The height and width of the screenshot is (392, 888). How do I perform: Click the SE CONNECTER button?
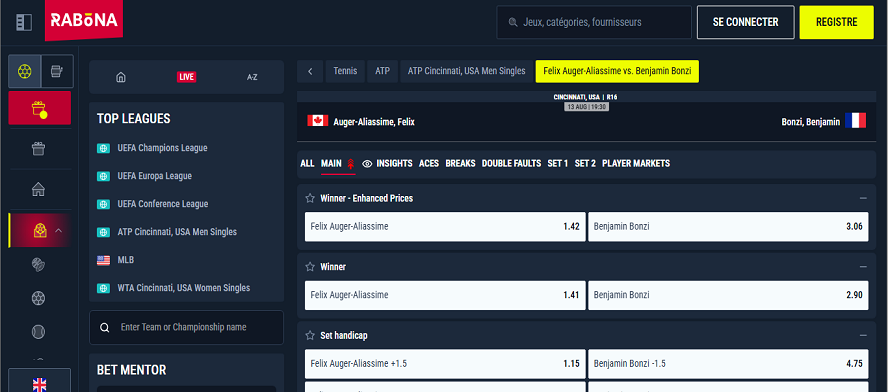click(745, 22)
